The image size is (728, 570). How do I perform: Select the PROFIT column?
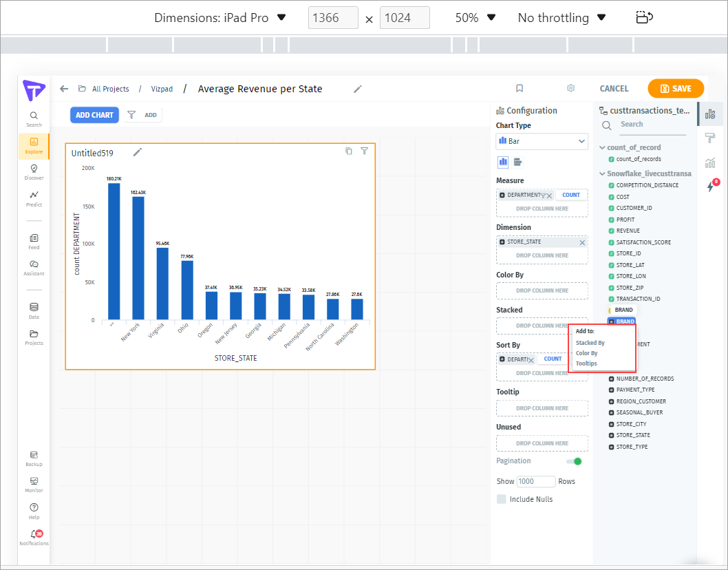tap(625, 220)
